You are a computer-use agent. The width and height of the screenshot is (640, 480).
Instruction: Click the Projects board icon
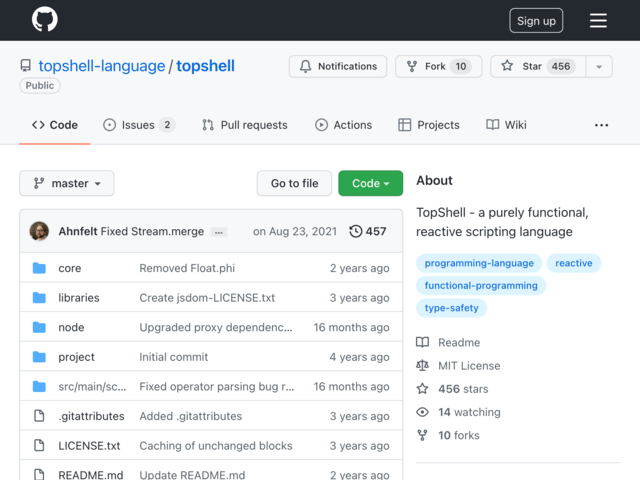click(x=404, y=125)
